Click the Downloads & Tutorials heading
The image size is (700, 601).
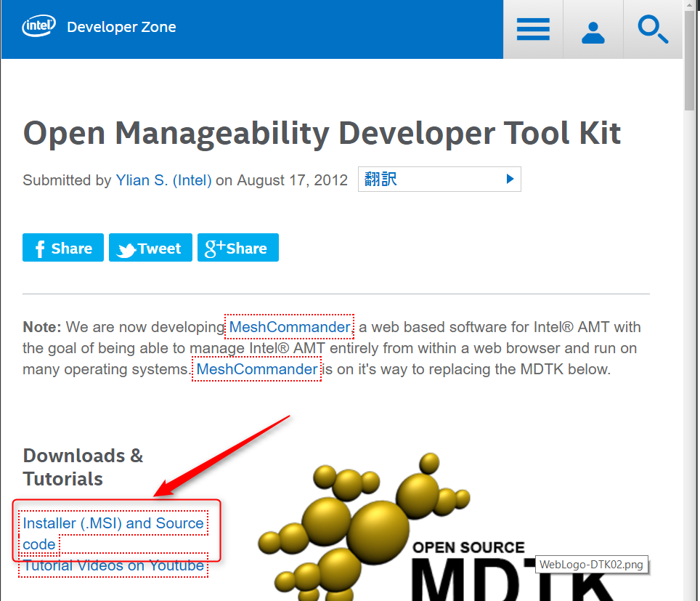[x=83, y=467]
